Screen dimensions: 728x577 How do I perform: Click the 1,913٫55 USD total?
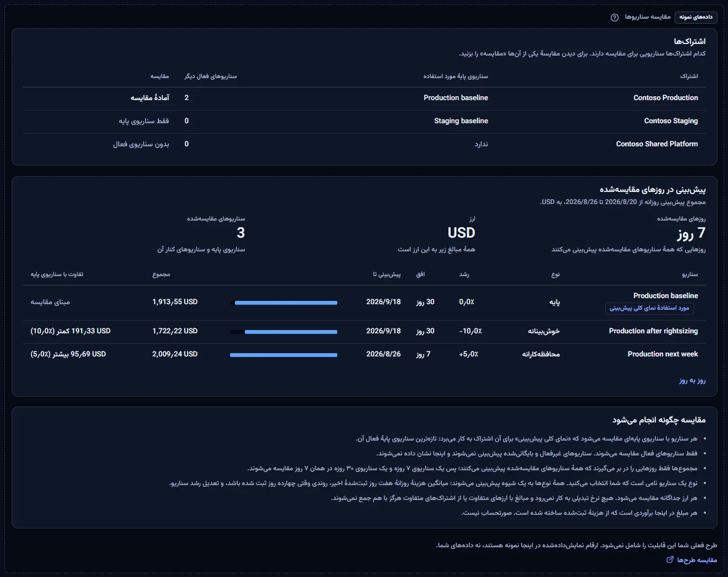(x=175, y=302)
